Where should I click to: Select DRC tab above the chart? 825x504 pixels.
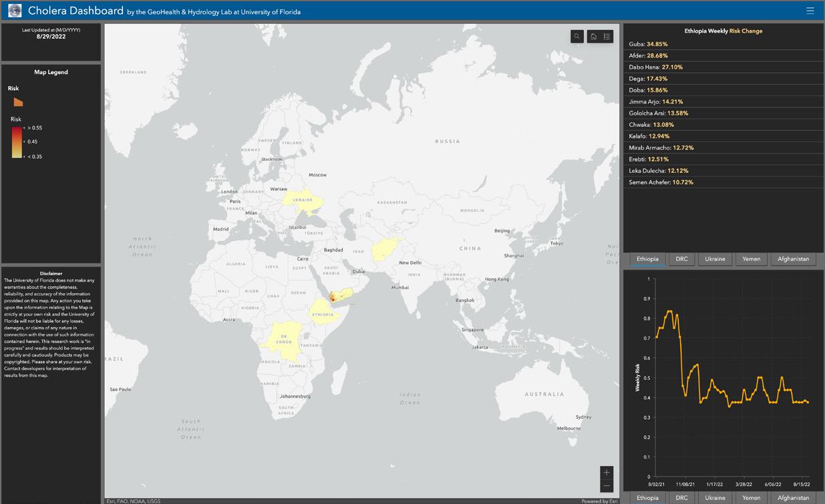point(681,259)
